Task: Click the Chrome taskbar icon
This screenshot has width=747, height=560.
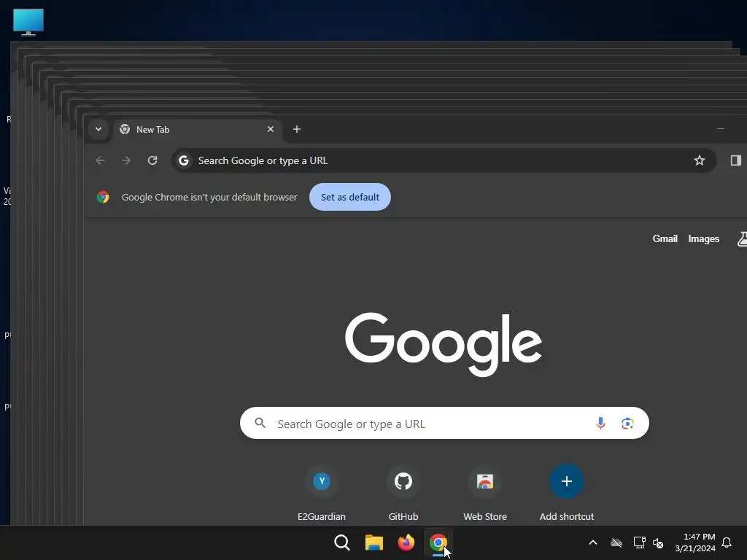Action: click(438, 542)
